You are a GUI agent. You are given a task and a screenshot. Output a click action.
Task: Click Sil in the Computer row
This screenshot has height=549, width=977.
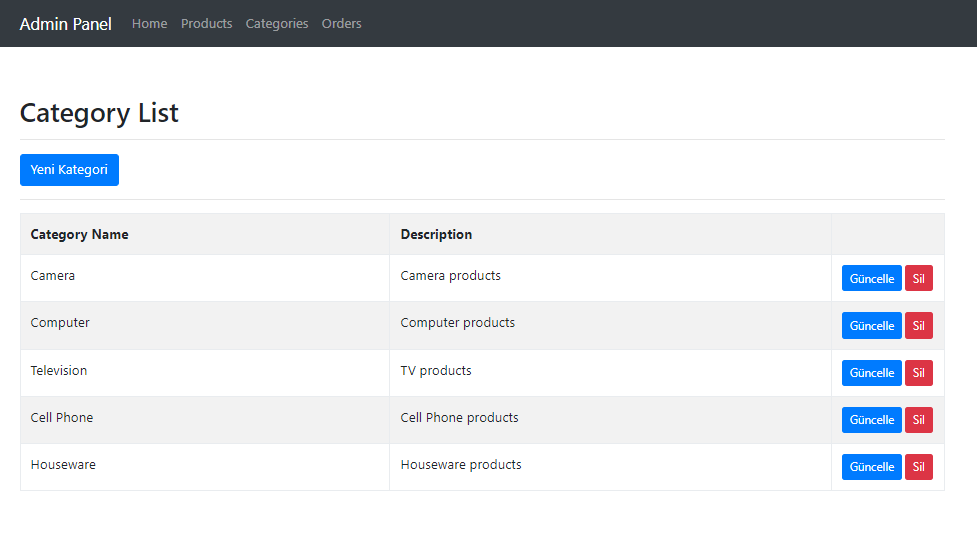[x=918, y=326]
